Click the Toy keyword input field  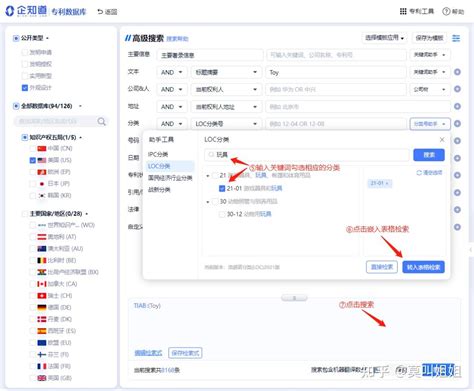[336, 72]
